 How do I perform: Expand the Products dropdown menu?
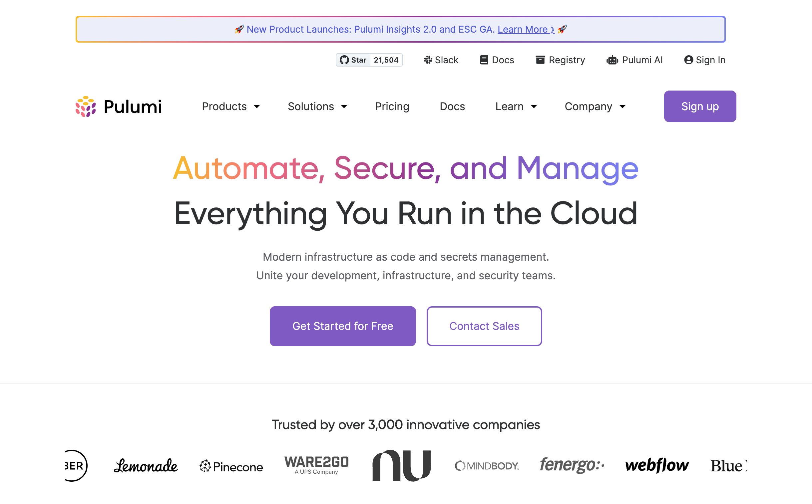pos(231,107)
